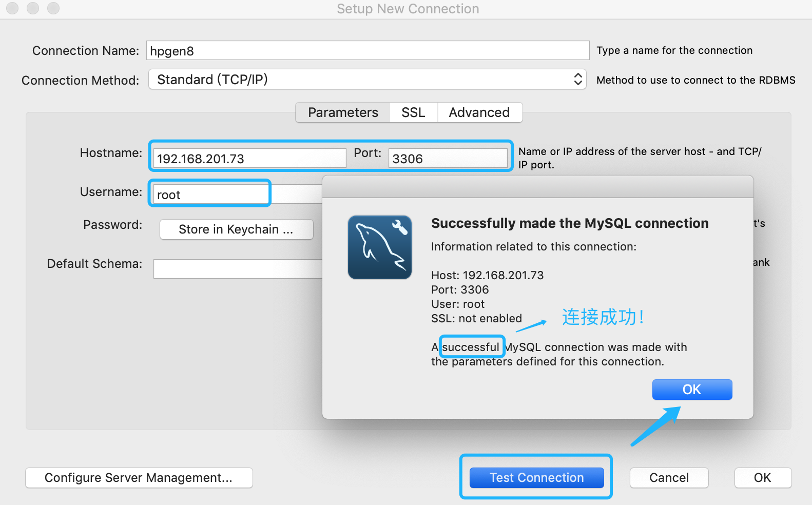This screenshot has width=812, height=505.
Task: Cancel the new connection setup
Action: pyautogui.click(x=668, y=478)
